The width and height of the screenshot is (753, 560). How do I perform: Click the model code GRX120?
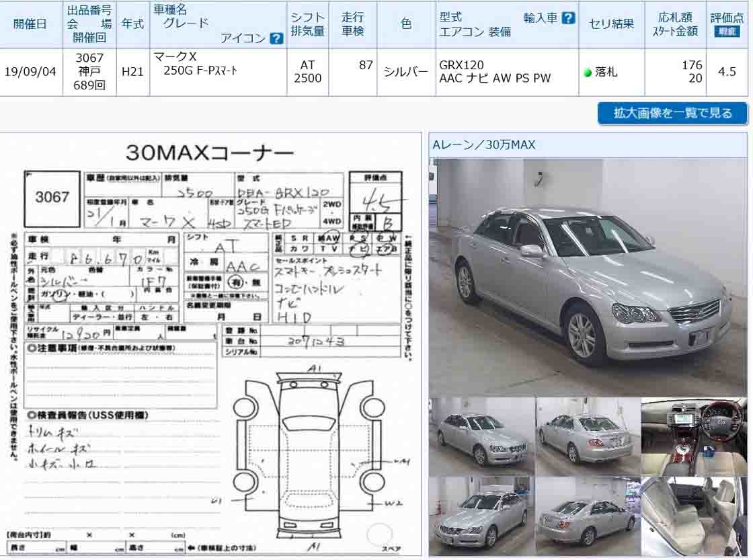tap(461, 65)
